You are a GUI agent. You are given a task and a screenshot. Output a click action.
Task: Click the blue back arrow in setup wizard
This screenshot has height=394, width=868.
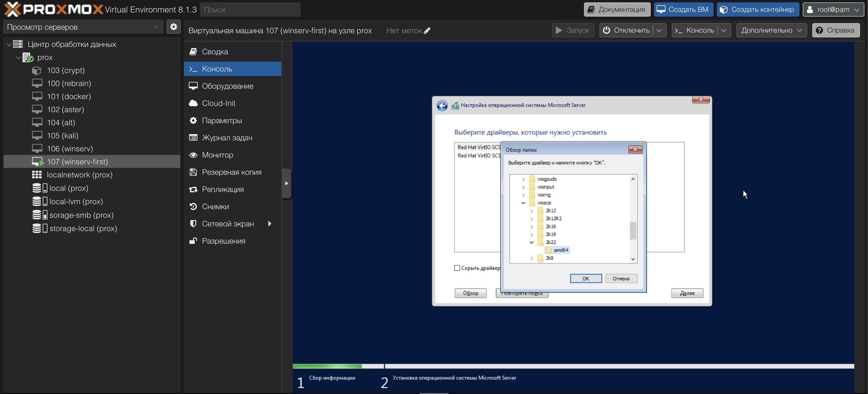click(442, 106)
